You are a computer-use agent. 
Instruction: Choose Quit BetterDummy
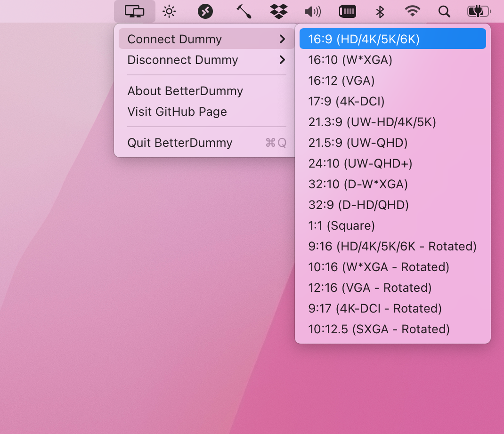[207, 143]
